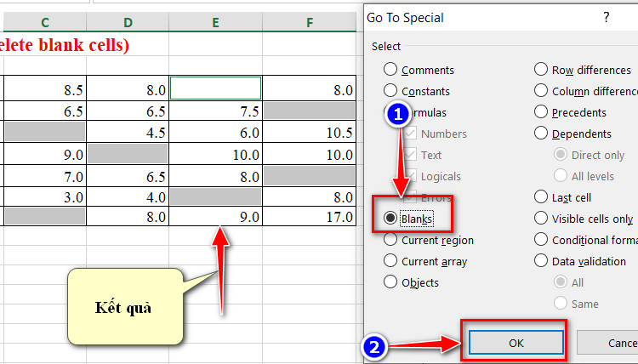The image size is (638, 364).
Task: Click the gray blank cell right of 9.0 in column C
Action: pyautogui.click(x=128, y=154)
